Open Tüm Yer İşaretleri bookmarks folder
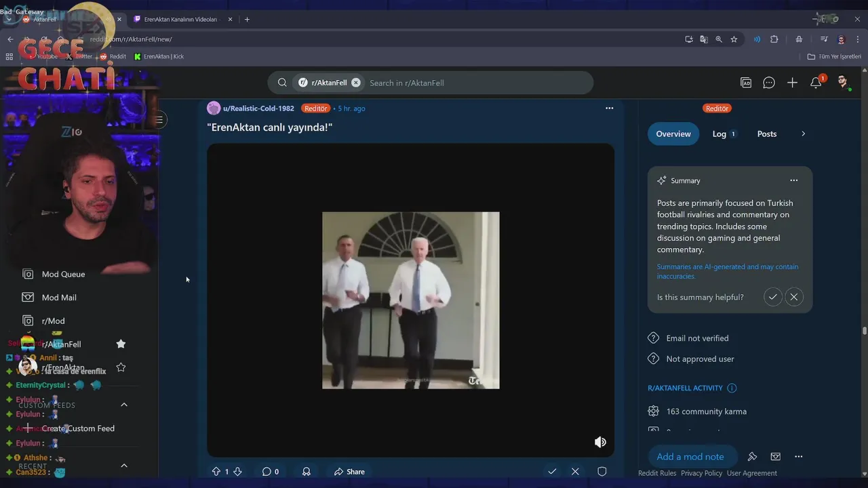 click(x=834, y=56)
